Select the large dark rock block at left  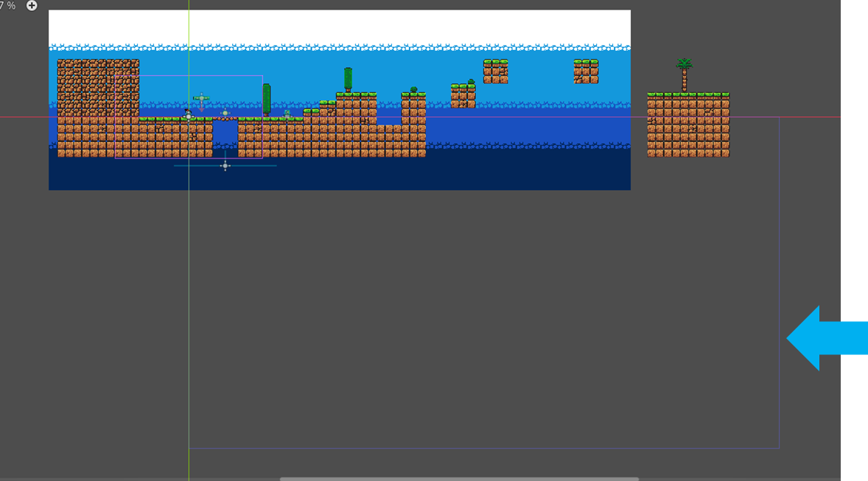pos(98,88)
